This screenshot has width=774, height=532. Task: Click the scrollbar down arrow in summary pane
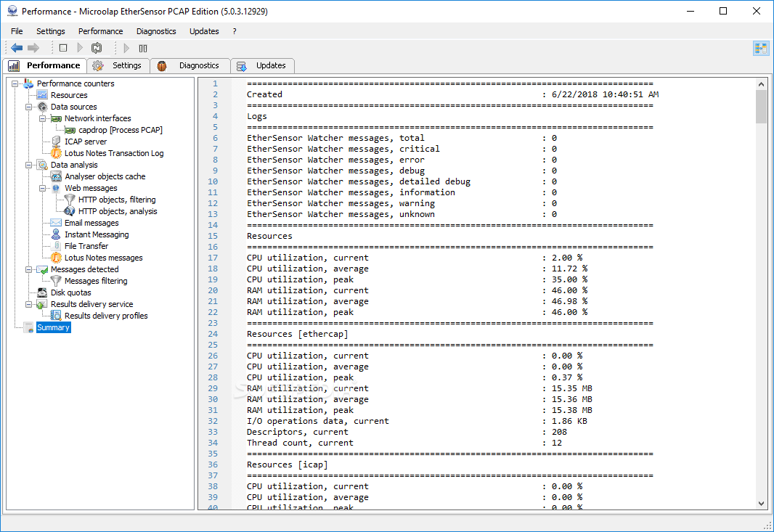(761, 504)
